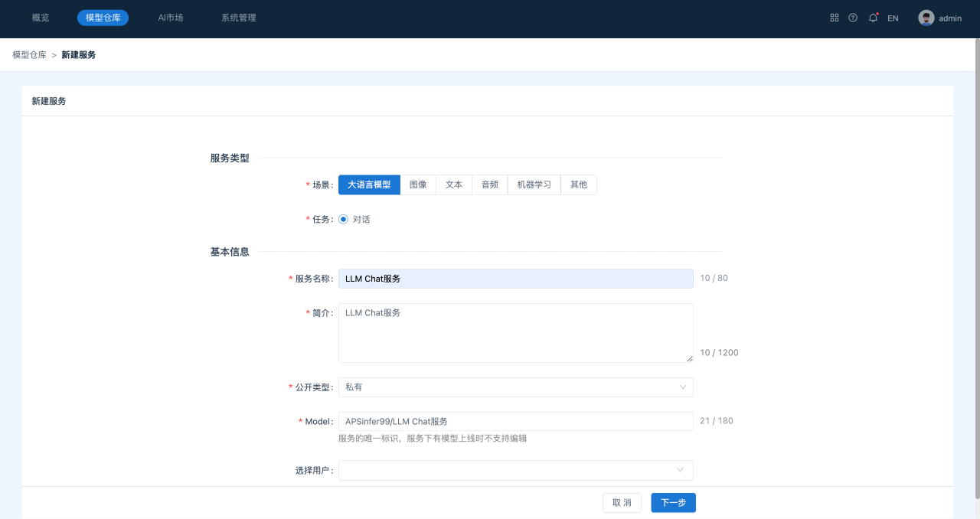The image size is (980, 519).
Task: Open the notifications bell icon
Action: (873, 18)
